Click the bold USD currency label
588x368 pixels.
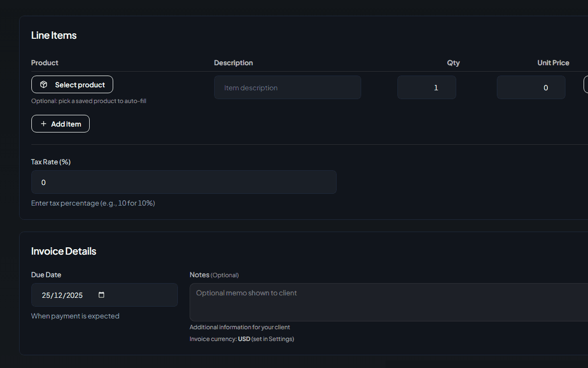point(244,339)
